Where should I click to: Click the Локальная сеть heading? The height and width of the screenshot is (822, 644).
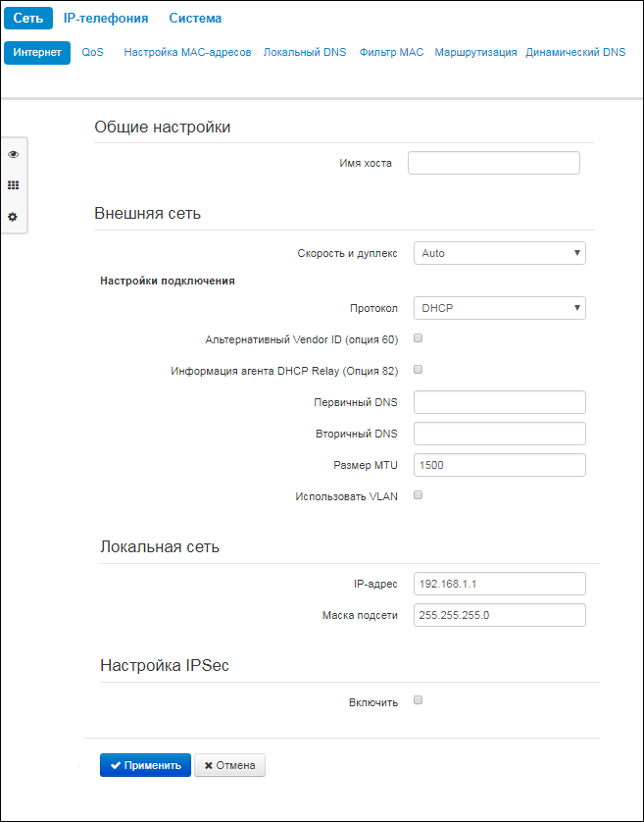[x=160, y=547]
